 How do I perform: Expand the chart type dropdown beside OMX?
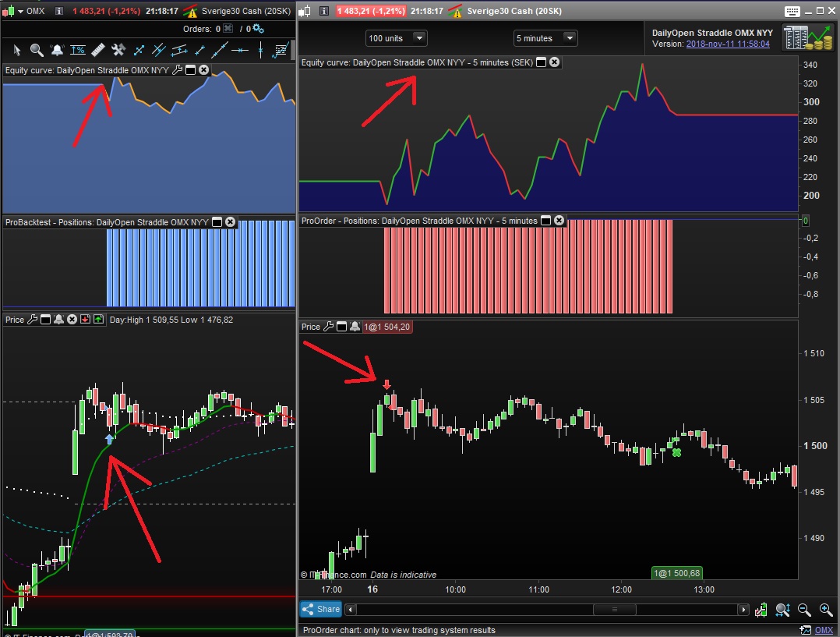(20, 11)
